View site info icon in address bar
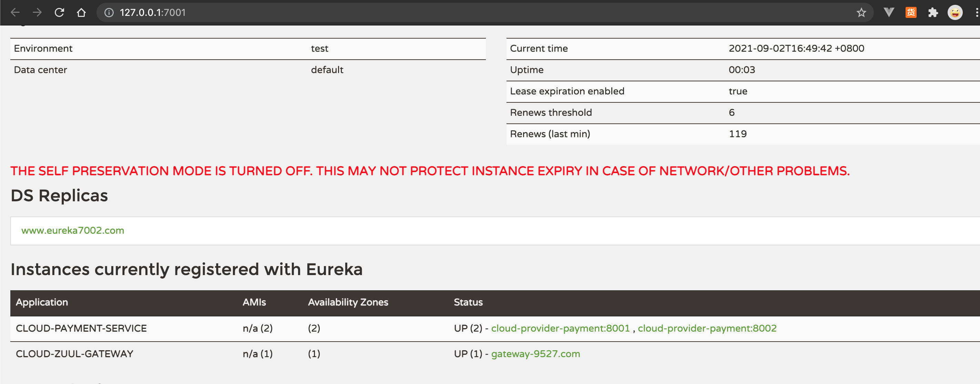The height and width of the screenshot is (384, 980). 109,12
